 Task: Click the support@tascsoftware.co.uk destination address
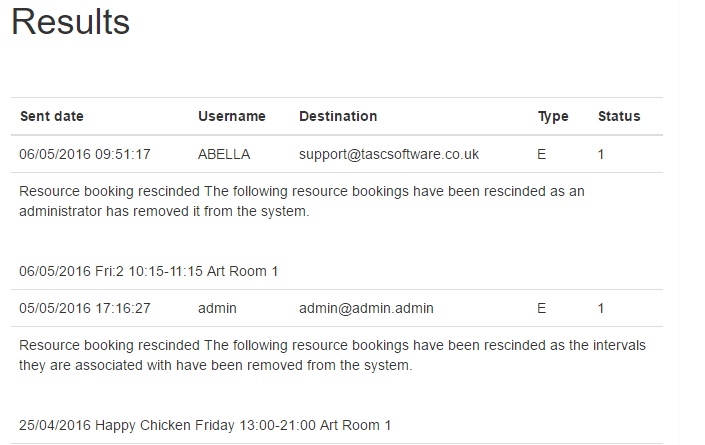(389, 154)
